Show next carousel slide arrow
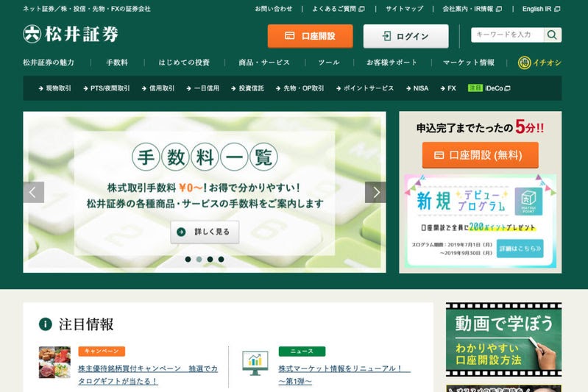Screen dimensions: 588x392 [x=375, y=192]
